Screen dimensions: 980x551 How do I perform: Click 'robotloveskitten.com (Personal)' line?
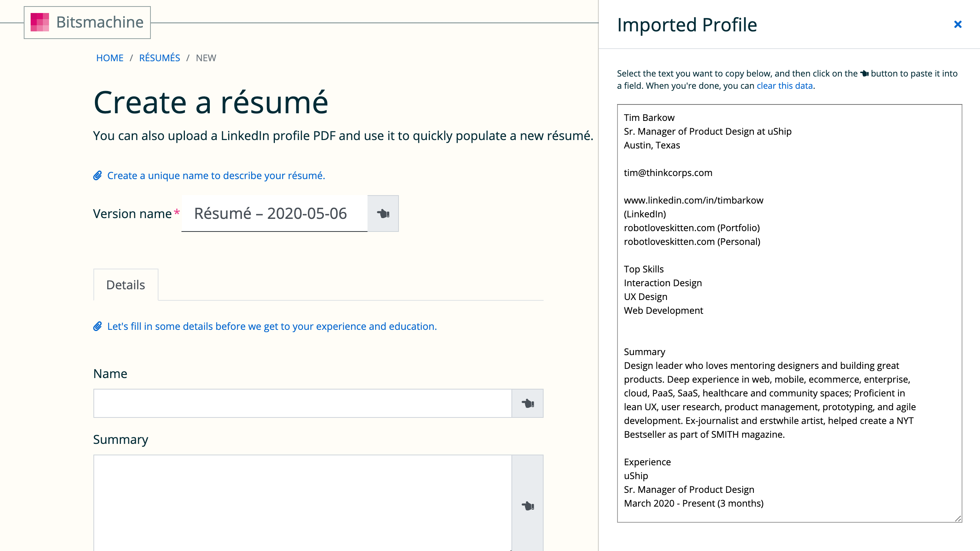(692, 241)
